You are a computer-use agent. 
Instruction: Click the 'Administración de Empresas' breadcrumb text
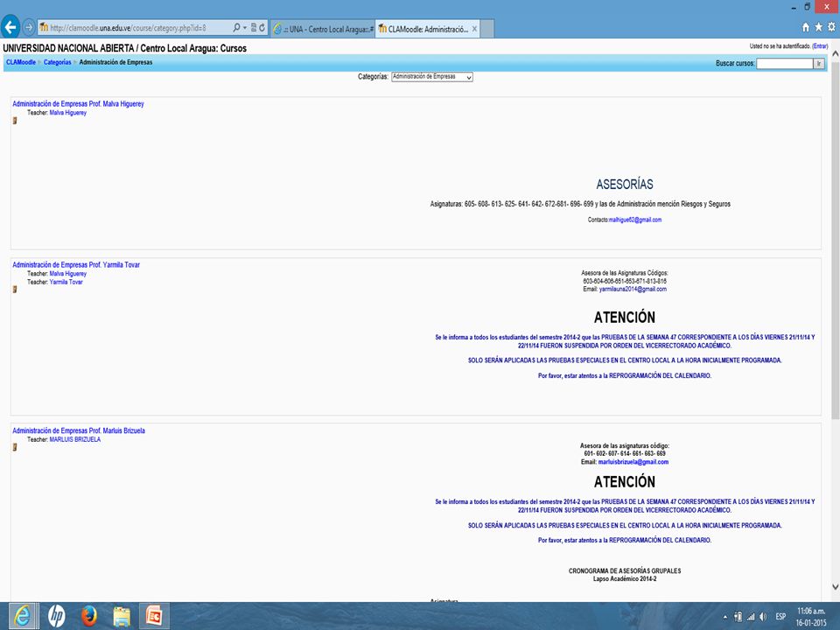[x=115, y=62]
